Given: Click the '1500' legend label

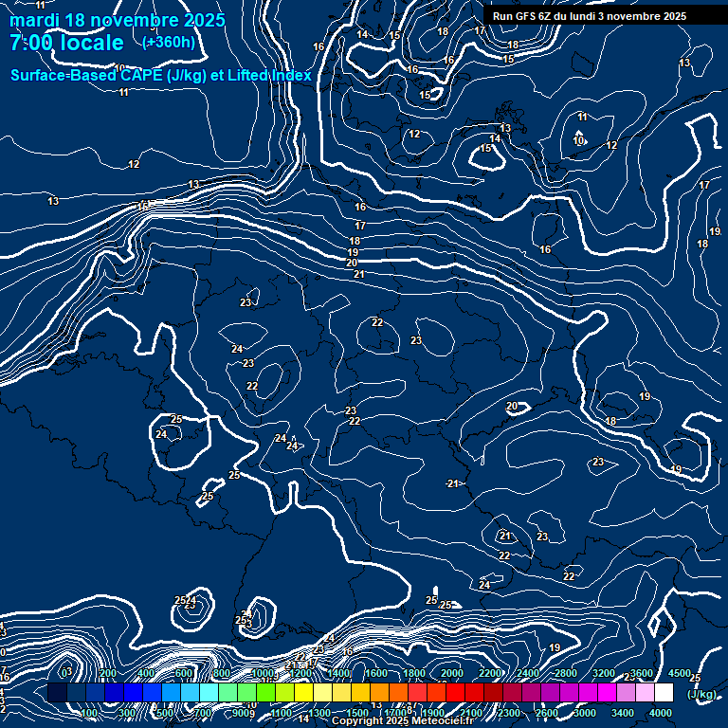Looking at the screenshot, I should [x=357, y=713].
